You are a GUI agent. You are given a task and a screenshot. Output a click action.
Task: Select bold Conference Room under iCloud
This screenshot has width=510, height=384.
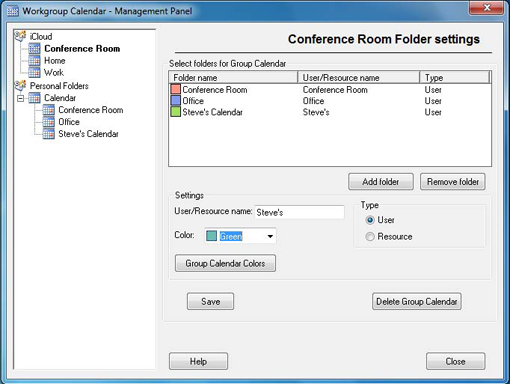[82, 49]
